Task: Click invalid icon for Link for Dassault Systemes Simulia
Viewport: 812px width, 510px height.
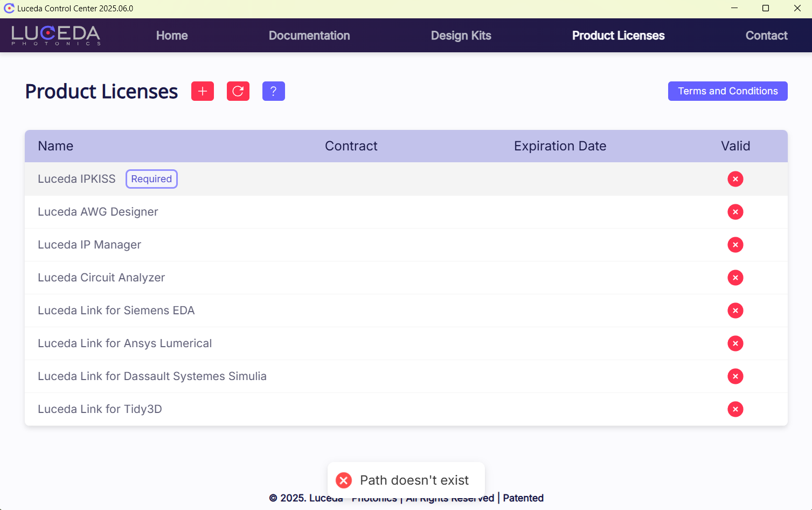Action: pyautogui.click(x=735, y=376)
